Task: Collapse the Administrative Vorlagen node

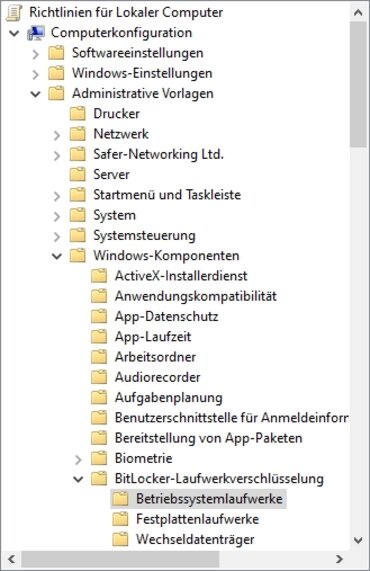Action: click(x=35, y=94)
